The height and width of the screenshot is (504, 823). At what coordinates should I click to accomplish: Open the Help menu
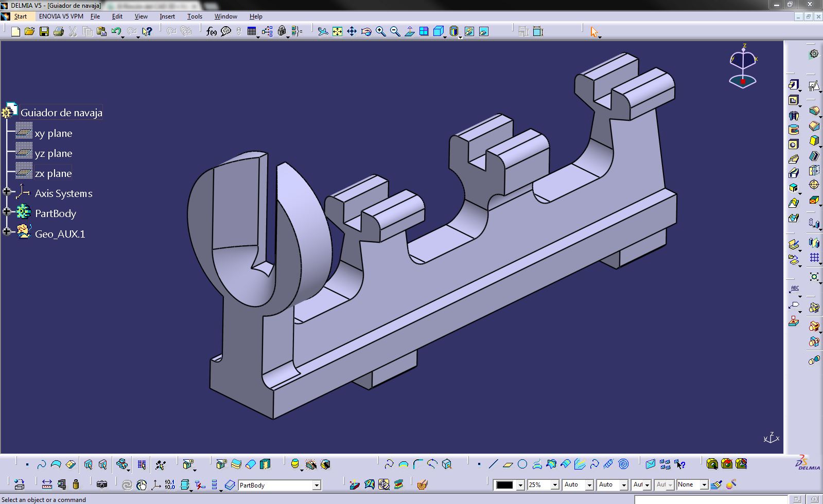pyautogui.click(x=256, y=16)
